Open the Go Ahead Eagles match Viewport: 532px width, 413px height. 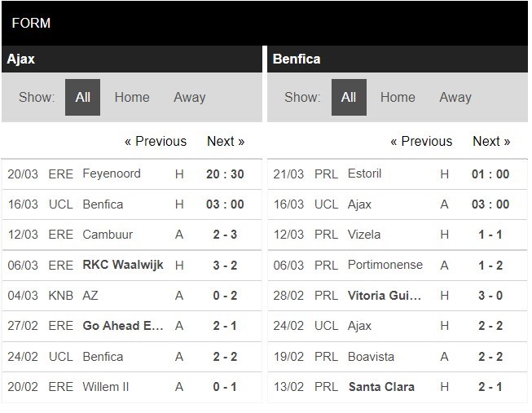(x=132, y=326)
